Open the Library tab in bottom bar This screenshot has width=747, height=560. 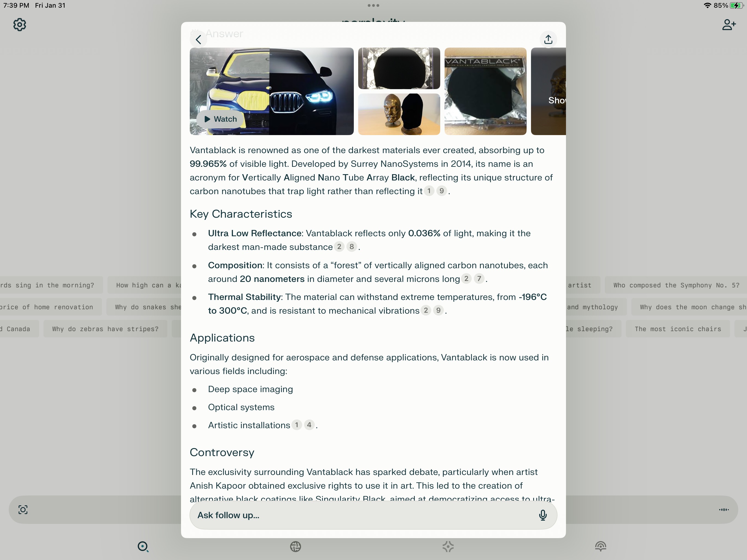600,547
